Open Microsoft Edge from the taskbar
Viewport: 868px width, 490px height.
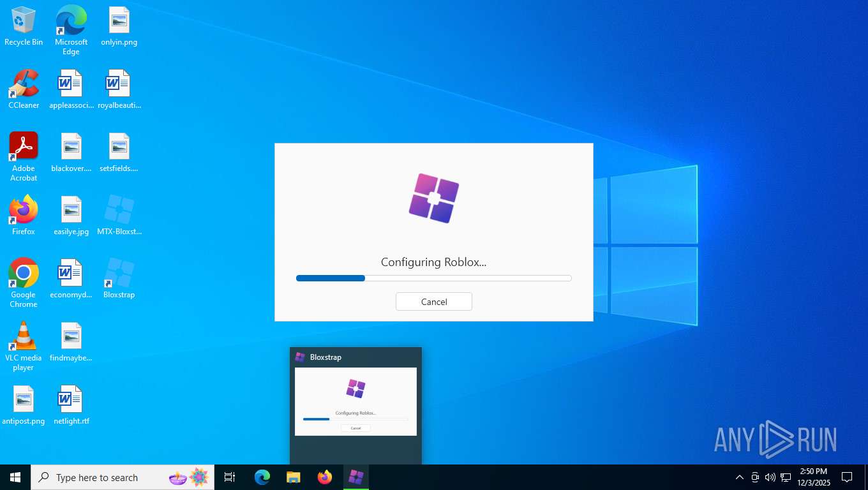click(262, 477)
